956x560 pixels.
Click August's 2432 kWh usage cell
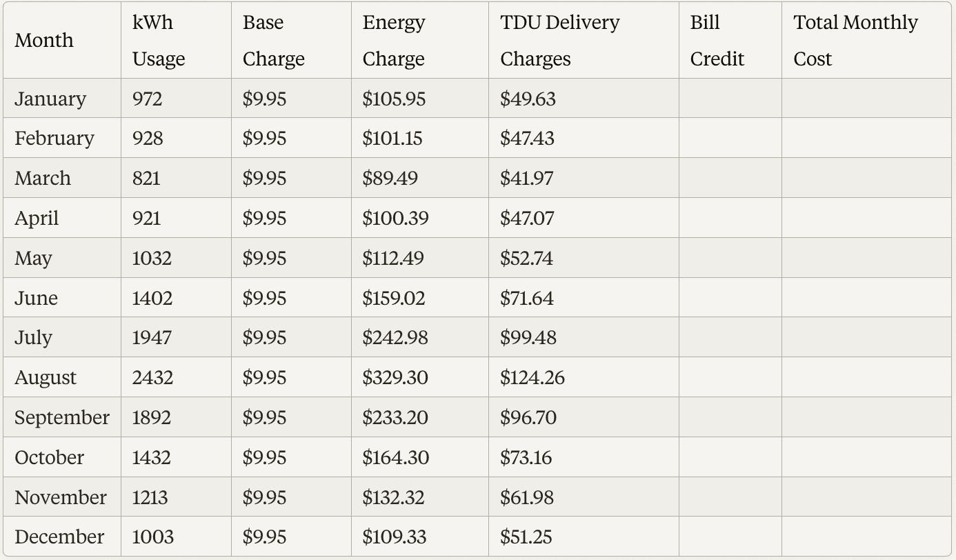click(x=152, y=378)
